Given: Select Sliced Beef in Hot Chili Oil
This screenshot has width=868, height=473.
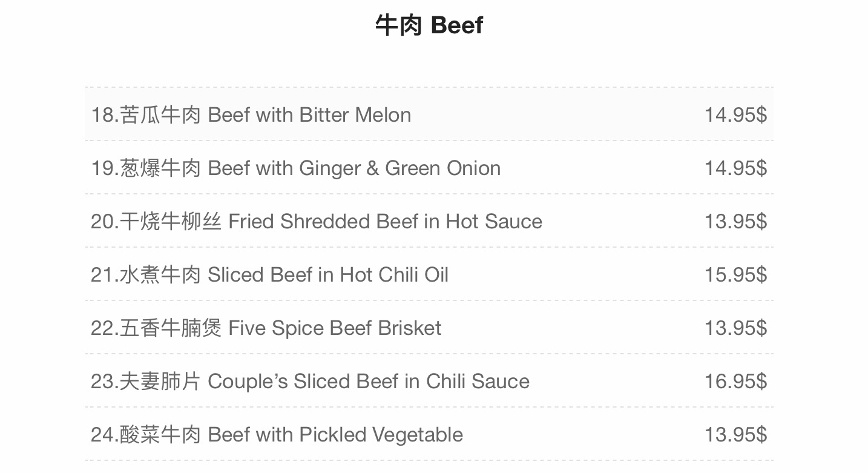Looking at the screenshot, I should 327,275.
